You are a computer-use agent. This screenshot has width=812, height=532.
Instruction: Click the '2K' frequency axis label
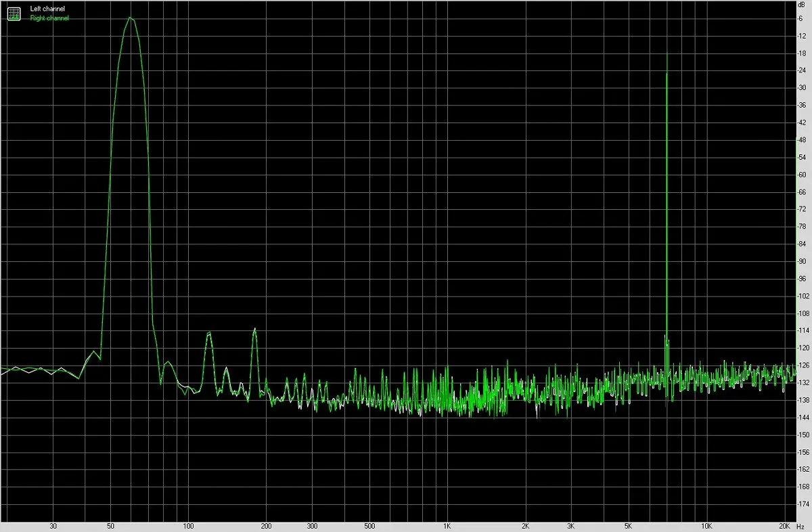coord(525,526)
